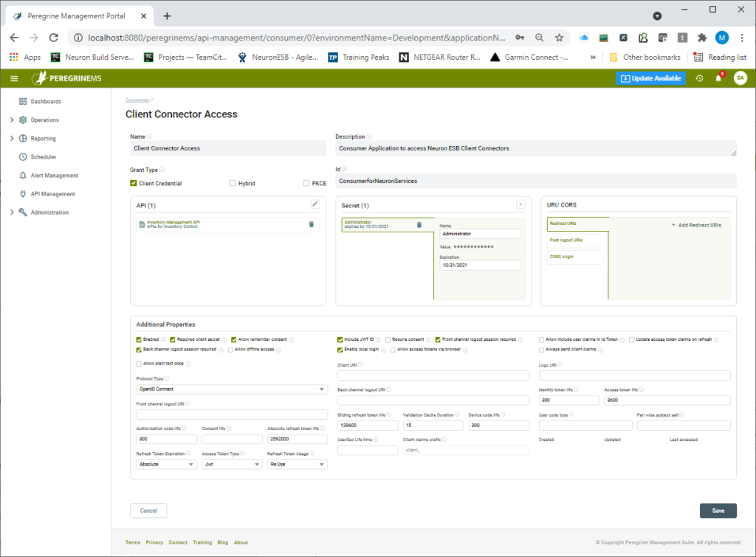756x557 pixels.
Task: Enable the Require consent checkbox
Action: click(389, 339)
